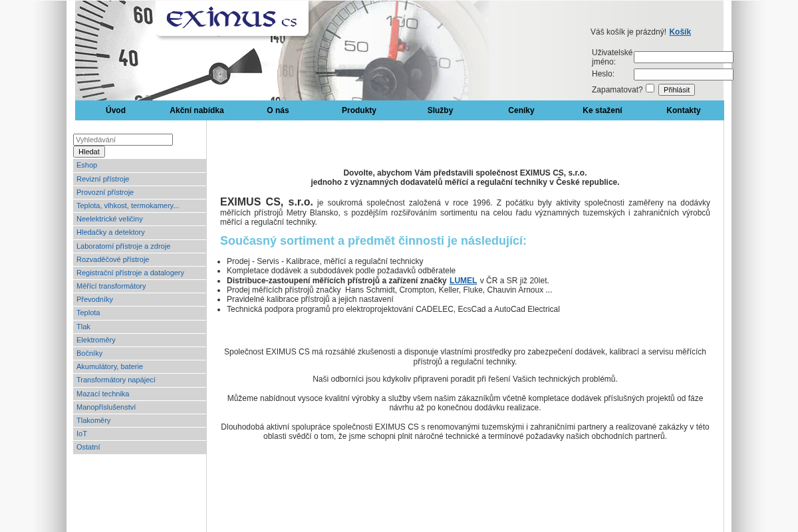Click the EXIMUS CS logo
Image resolution: width=798 pixels, height=532 pixels.
point(232,18)
